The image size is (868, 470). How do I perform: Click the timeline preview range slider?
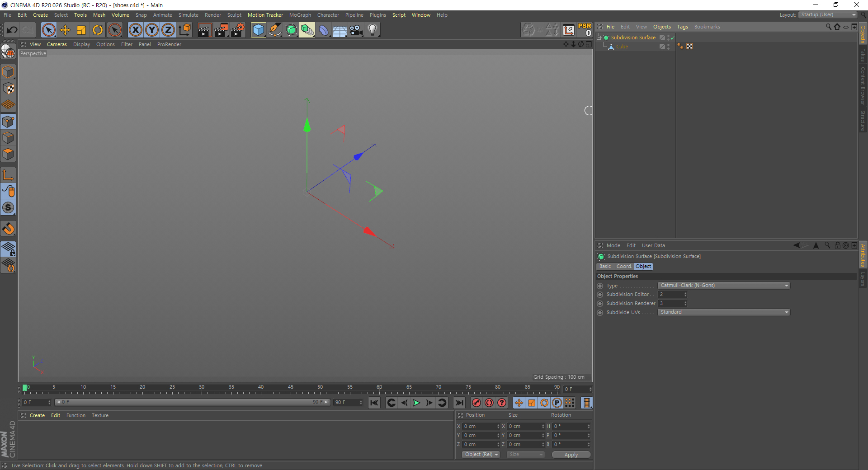point(192,402)
